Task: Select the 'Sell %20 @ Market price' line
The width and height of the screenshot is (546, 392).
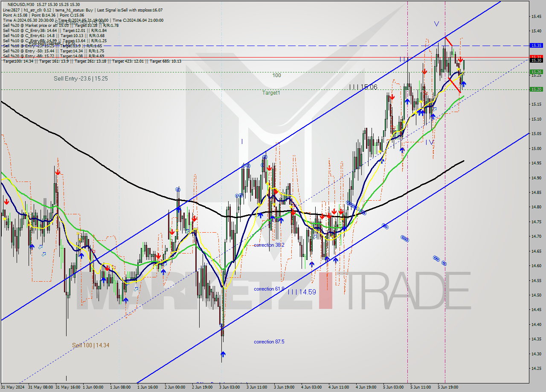Action: [61, 25]
